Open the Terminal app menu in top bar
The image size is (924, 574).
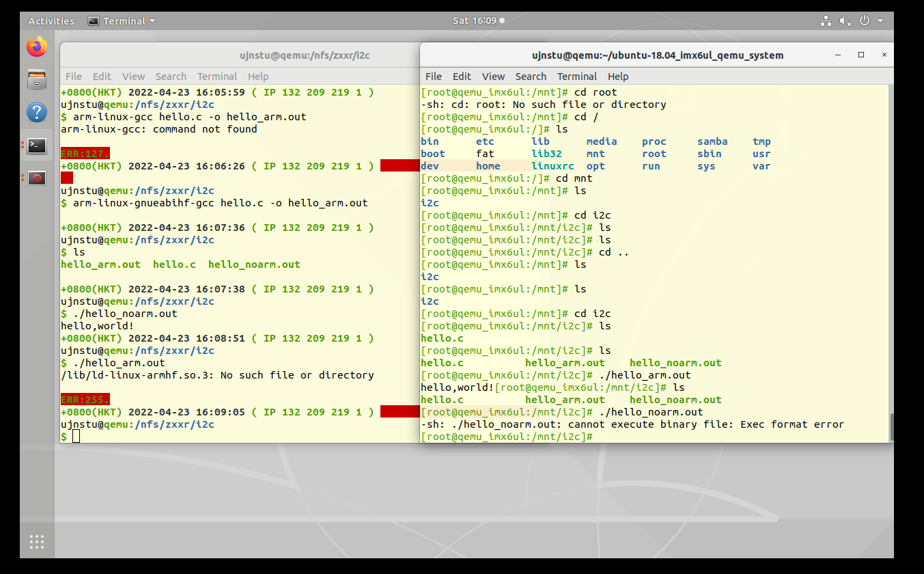pyautogui.click(x=122, y=20)
